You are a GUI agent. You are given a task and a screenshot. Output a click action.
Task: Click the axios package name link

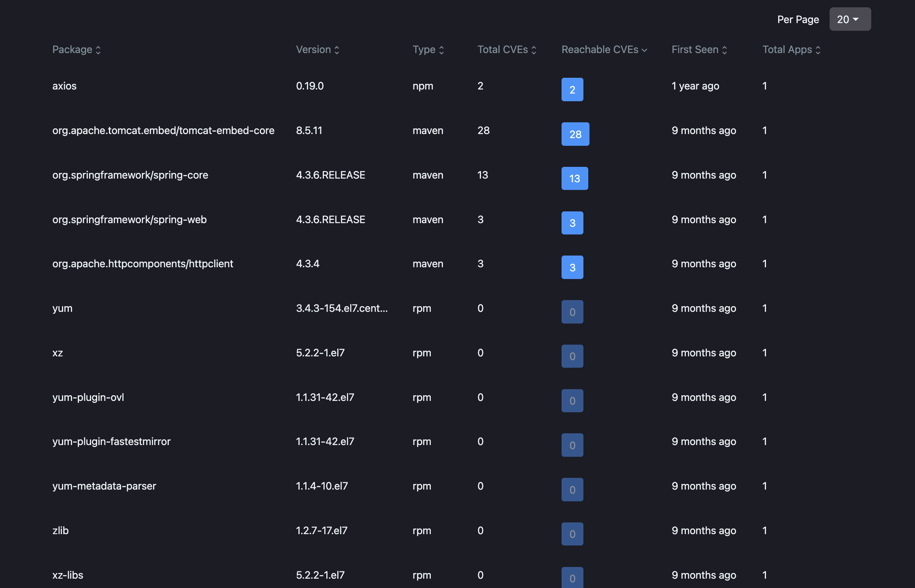64,85
